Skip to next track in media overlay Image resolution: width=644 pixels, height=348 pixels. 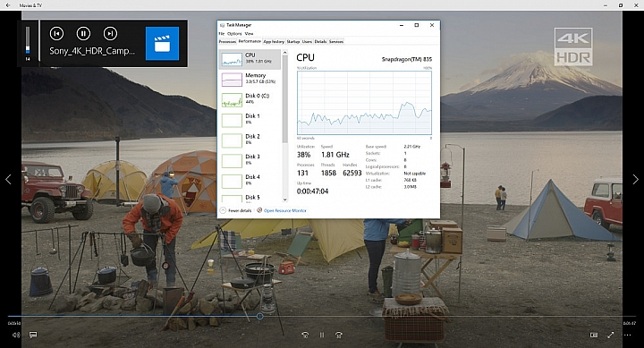pos(110,33)
